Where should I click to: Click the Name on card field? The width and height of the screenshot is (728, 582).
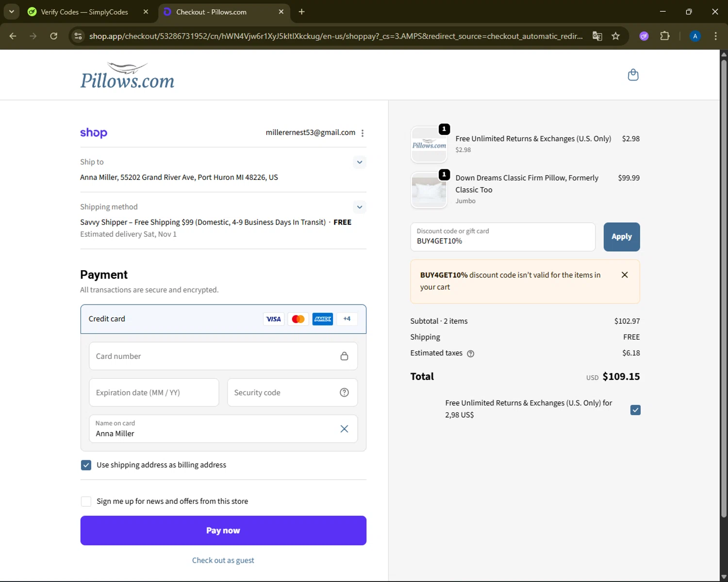(x=223, y=429)
